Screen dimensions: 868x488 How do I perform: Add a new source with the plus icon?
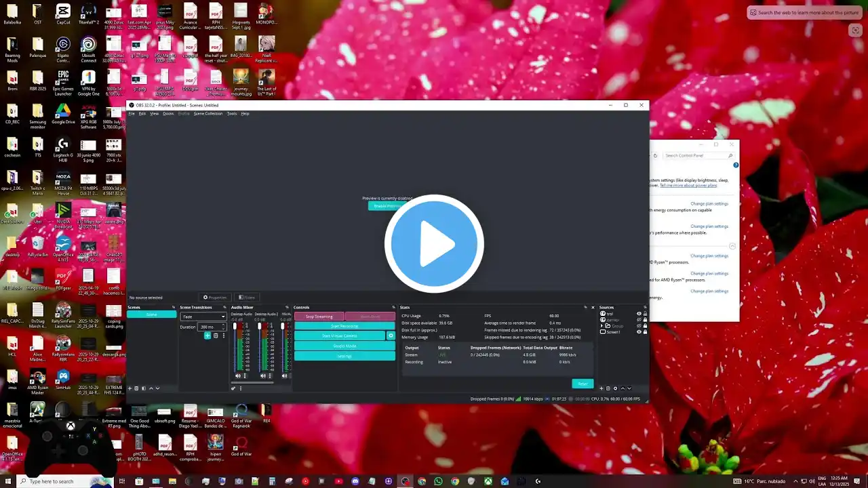[601, 388]
